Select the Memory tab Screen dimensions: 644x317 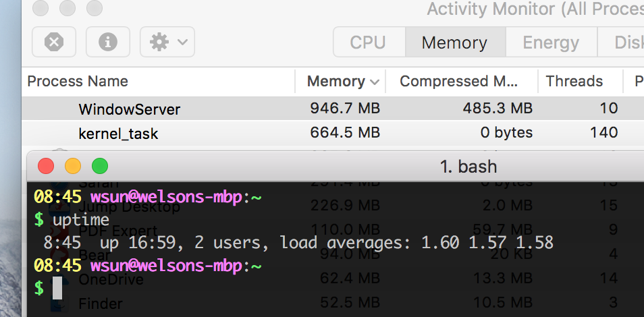(x=454, y=42)
